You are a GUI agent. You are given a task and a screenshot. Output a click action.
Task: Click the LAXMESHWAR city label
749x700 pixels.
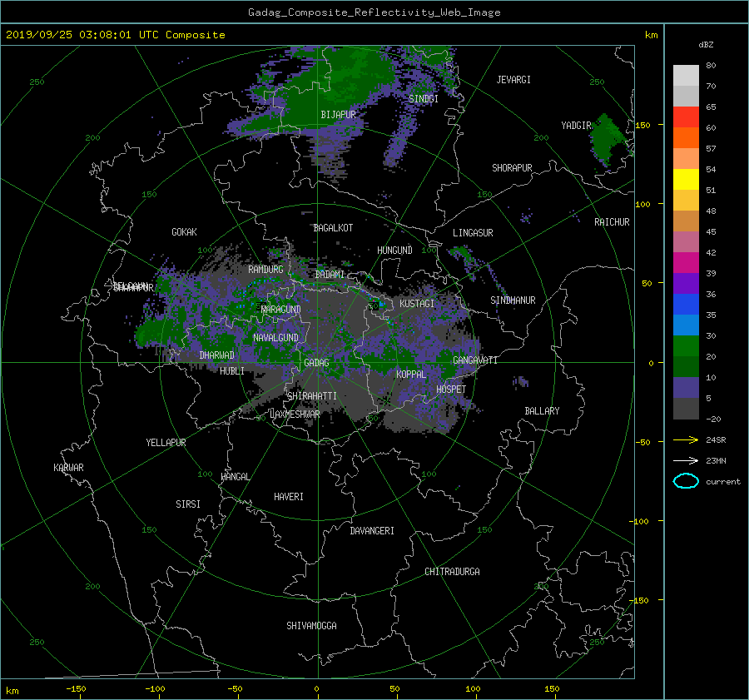pos(295,415)
